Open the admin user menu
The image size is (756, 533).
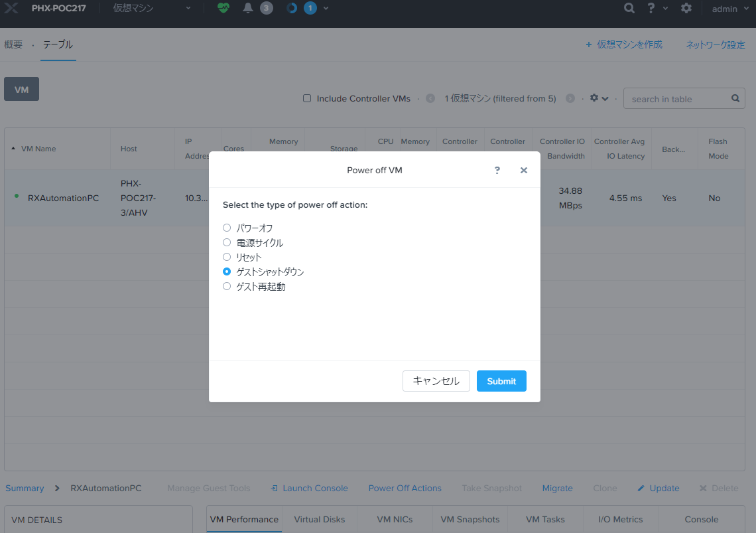729,9
